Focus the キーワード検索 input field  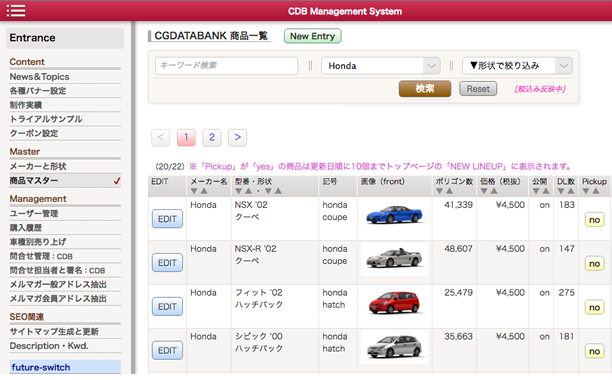tap(227, 66)
